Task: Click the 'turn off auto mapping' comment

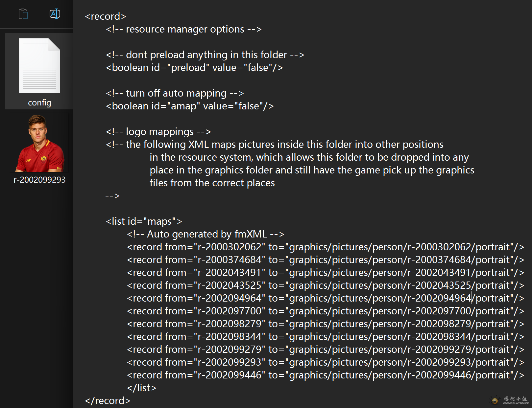Action: pos(175,93)
